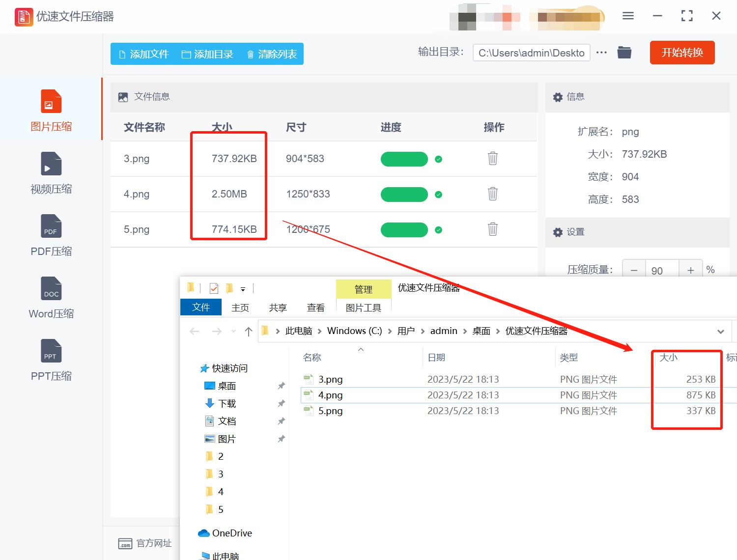The width and height of the screenshot is (737, 560).
Task: Remove 4.png via the trash icon
Action: pyautogui.click(x=492, y=194)
